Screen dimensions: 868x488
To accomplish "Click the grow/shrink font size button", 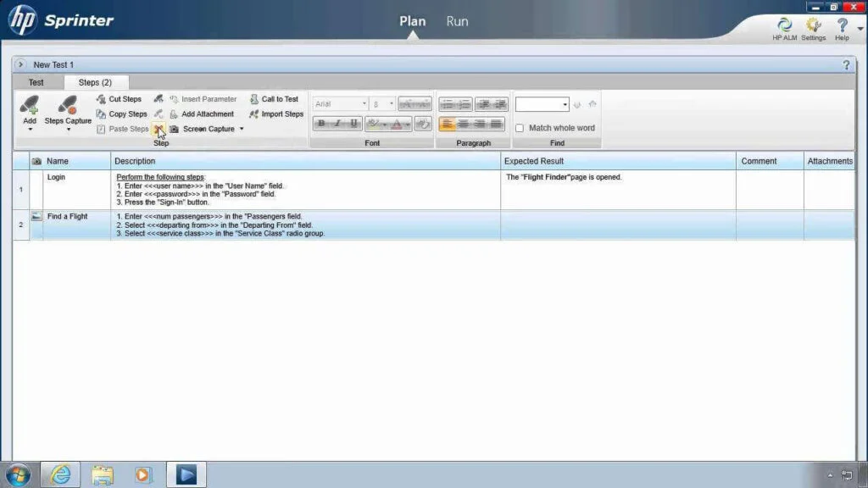I will tap(415, 104).
